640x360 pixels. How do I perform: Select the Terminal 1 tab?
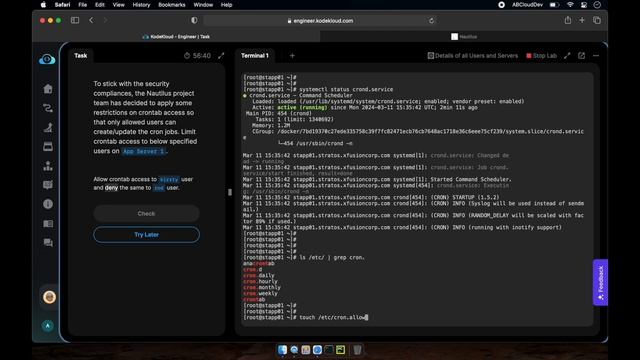(x=255, y=56)
